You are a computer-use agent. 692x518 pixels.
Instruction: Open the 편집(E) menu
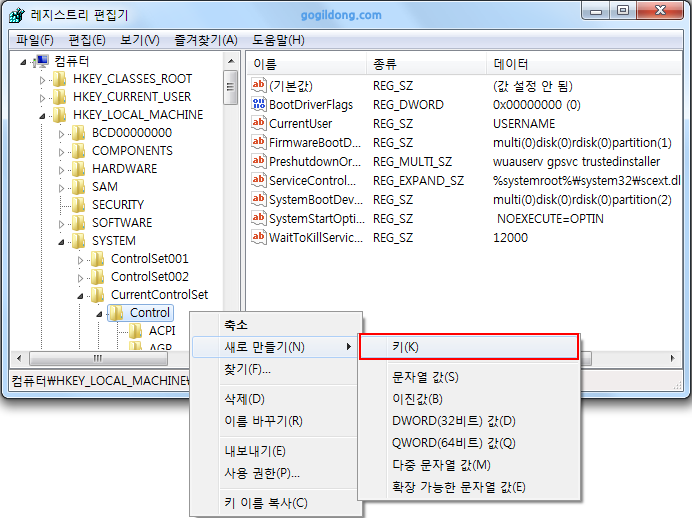click(87, 40)
